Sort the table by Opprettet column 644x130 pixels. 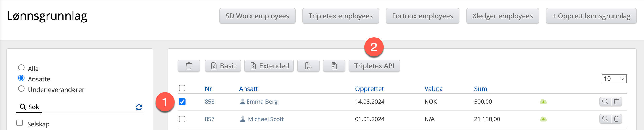[x=369, y=89]
